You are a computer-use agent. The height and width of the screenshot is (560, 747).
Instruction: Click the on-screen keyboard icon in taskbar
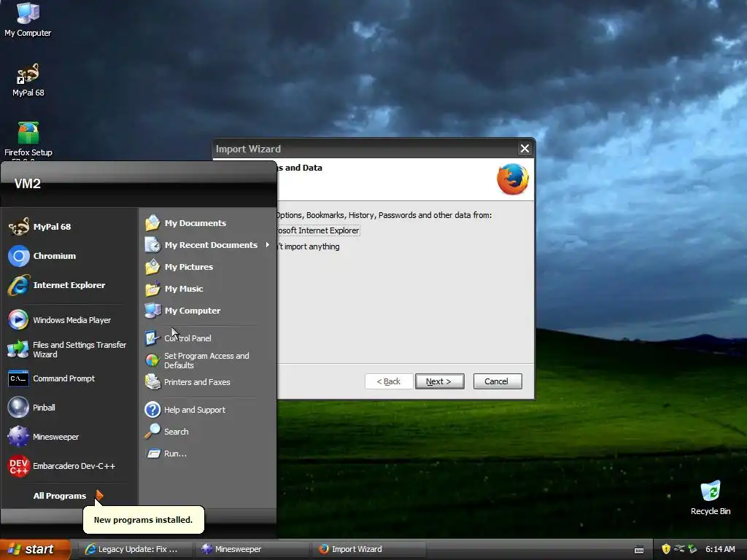[x=639, y=550]
